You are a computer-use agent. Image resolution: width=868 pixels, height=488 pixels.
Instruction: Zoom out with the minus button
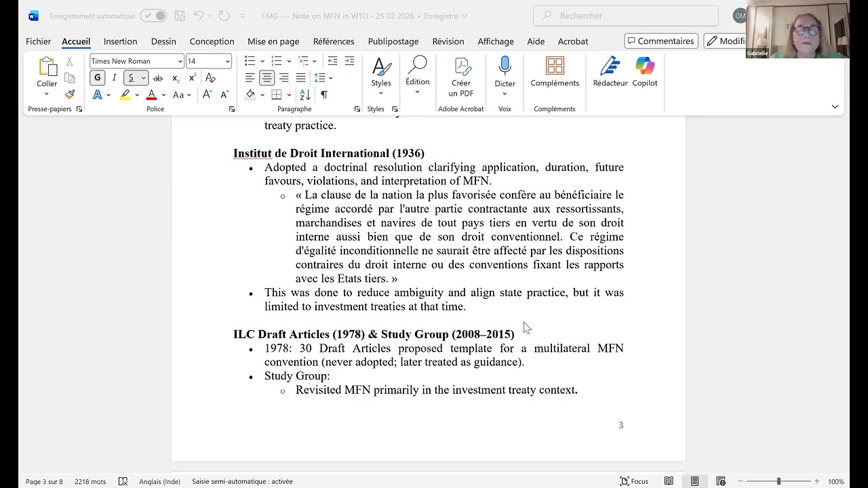click(x=738, y=481)
